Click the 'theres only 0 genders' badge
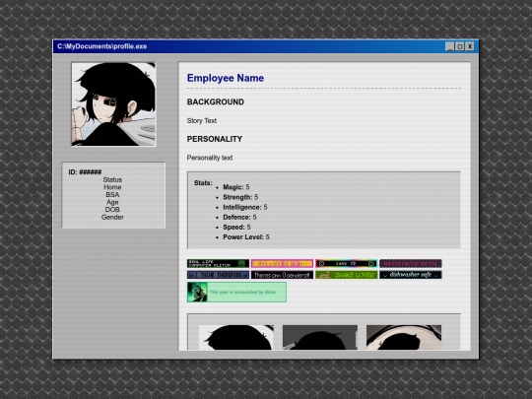Image resolution: width=532 pixels, height=399 pixels. pos(282,275)
